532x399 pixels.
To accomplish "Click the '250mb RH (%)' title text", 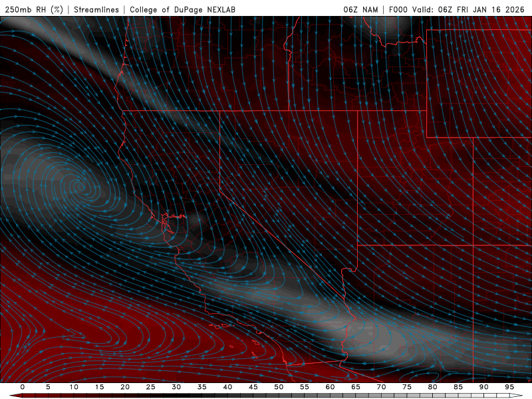I will [x=35, y=9].
